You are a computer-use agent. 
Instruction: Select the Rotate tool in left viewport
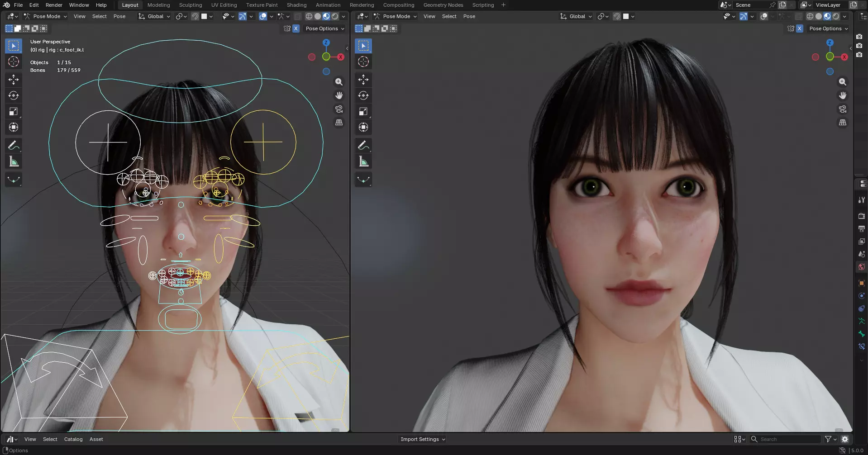pos(14,95)
